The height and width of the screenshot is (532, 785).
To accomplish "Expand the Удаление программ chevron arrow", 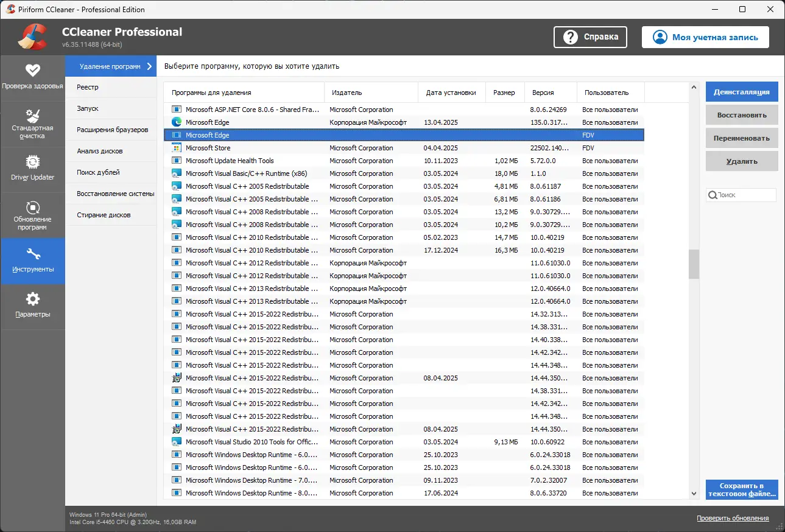I will (x=149, y=66).
